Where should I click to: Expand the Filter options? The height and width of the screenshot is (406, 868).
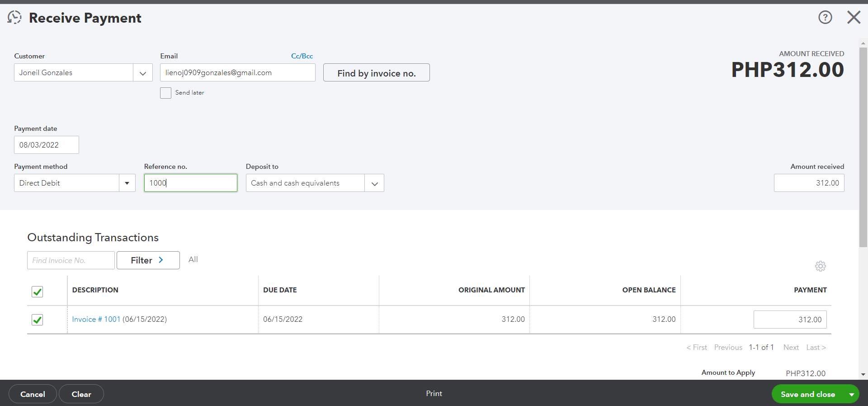click(x=148, y=260)
